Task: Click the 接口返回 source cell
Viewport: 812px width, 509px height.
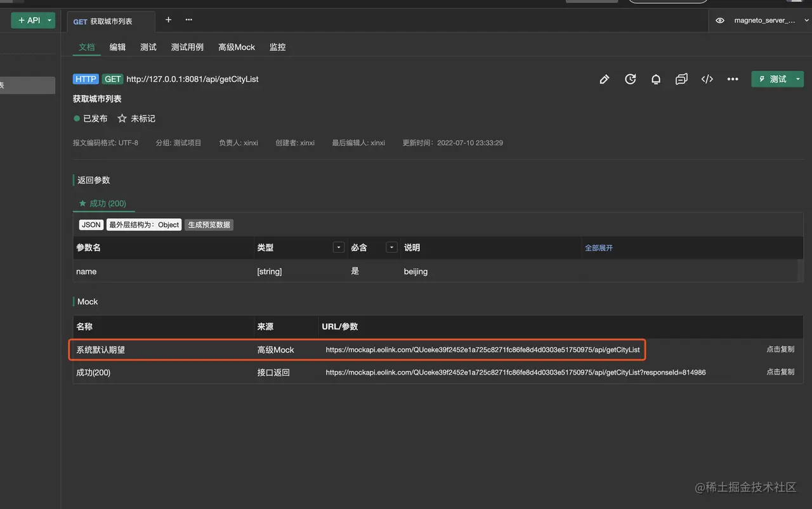Action: (x=273, y=373)
